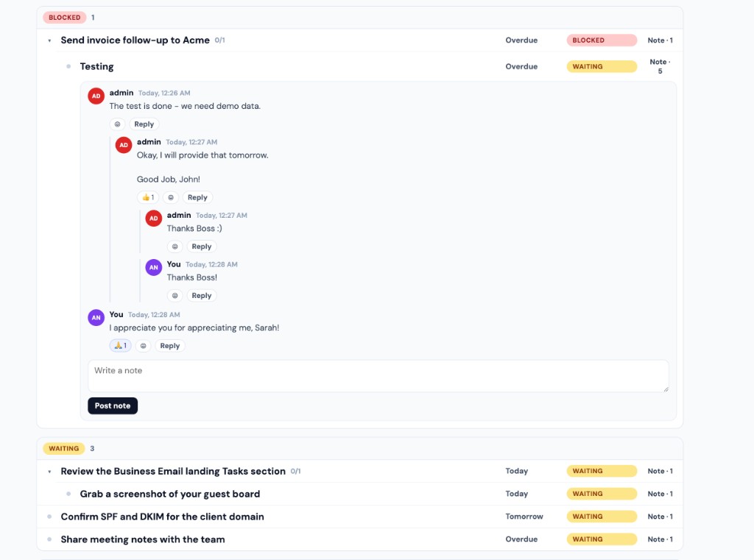
Task: Open Note · 1 for Share meeting notes
Action: tap(660, 539)
